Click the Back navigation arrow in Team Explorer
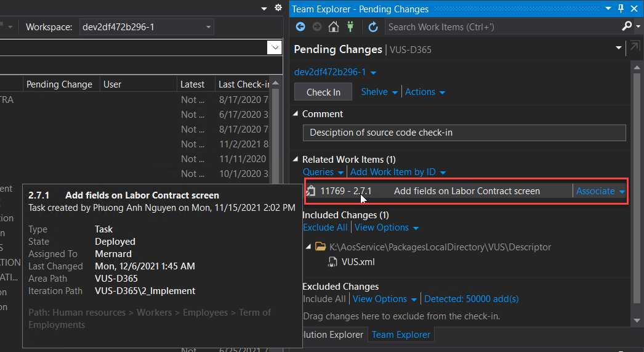The image size is (644, 352). [300, 27]
